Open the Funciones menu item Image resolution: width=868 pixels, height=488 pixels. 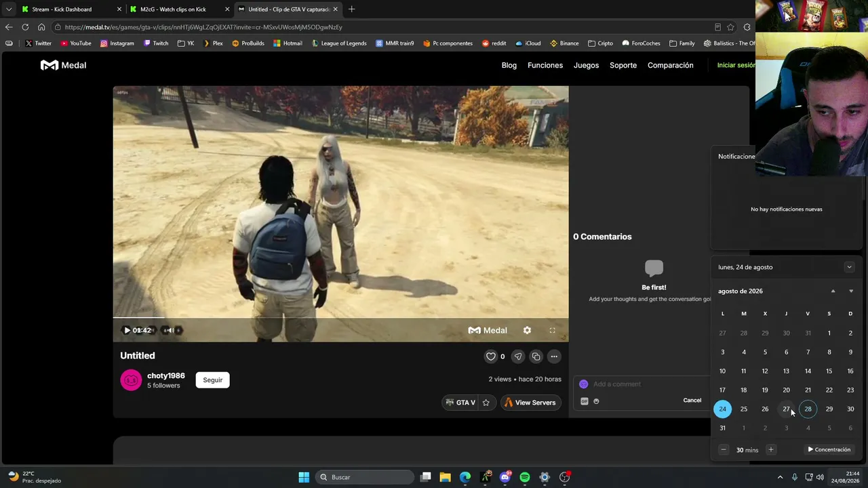click(545, 65)
